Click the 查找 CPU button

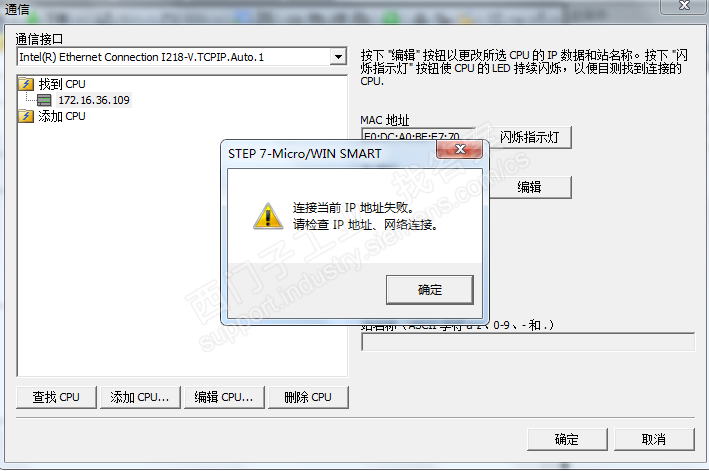[x=56, y=397]
